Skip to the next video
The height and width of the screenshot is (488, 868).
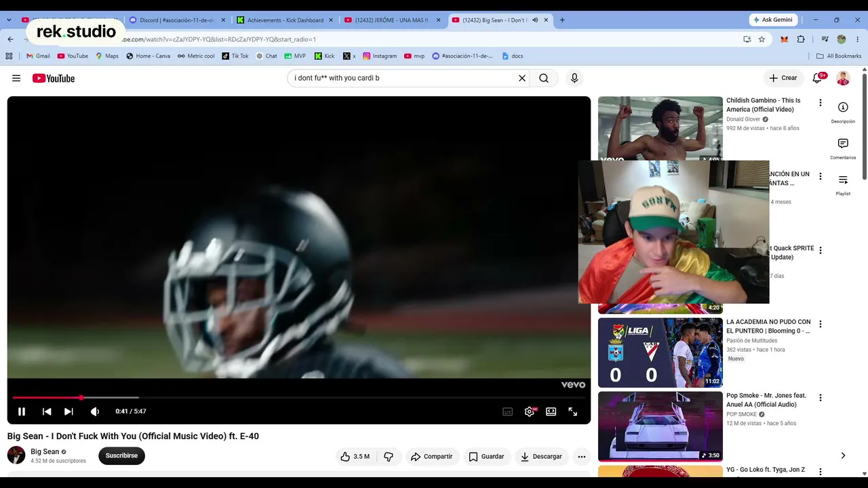68,411
